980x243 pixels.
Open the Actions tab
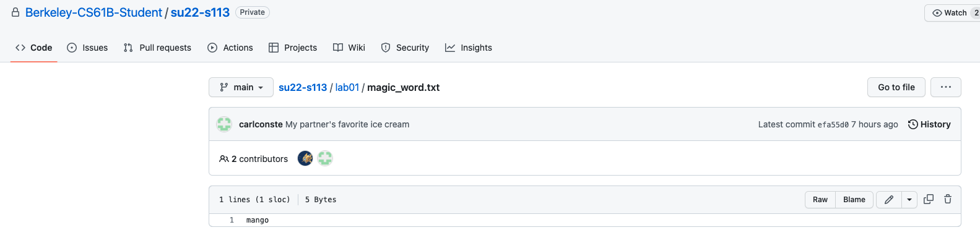(230, 48)
